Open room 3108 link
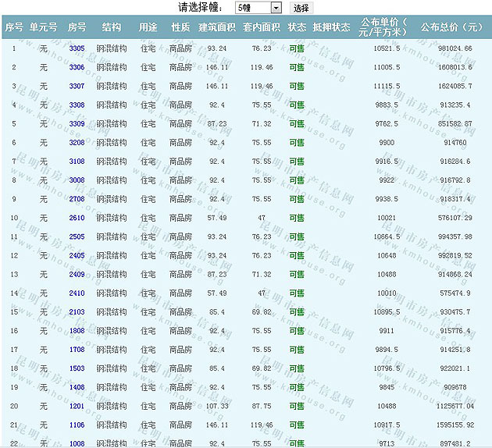This screenshot has height=448, width=492. [x=77, y=162]
